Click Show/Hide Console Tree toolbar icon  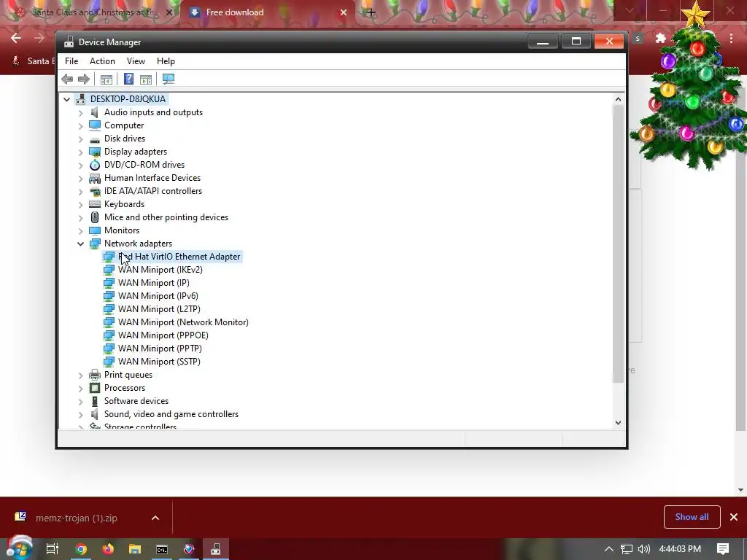point(107,79)
